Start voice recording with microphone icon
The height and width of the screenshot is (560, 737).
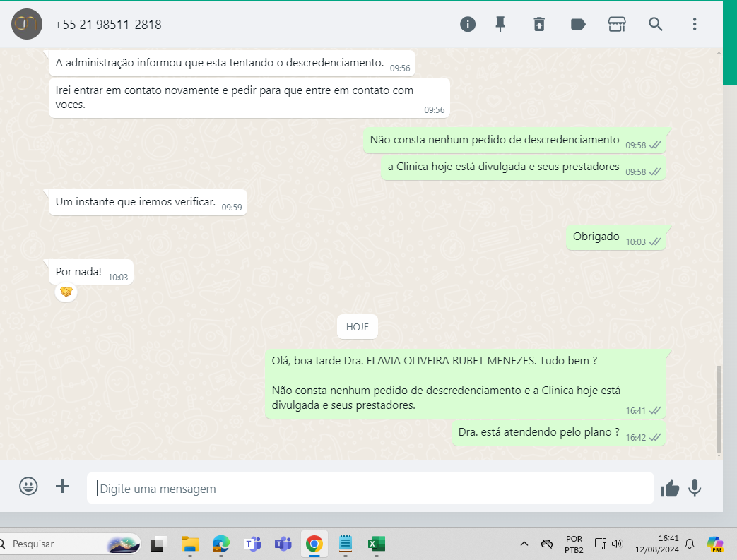point(695,489)
